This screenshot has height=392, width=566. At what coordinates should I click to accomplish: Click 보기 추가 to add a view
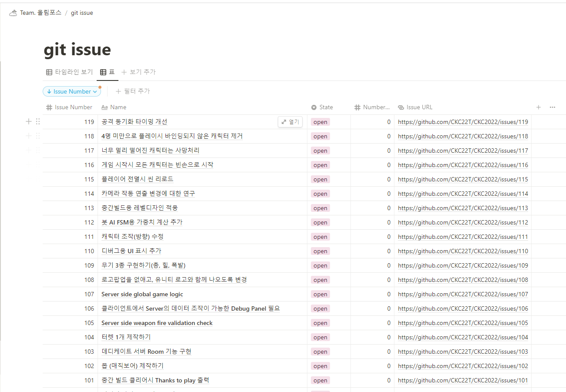point(138,72)
